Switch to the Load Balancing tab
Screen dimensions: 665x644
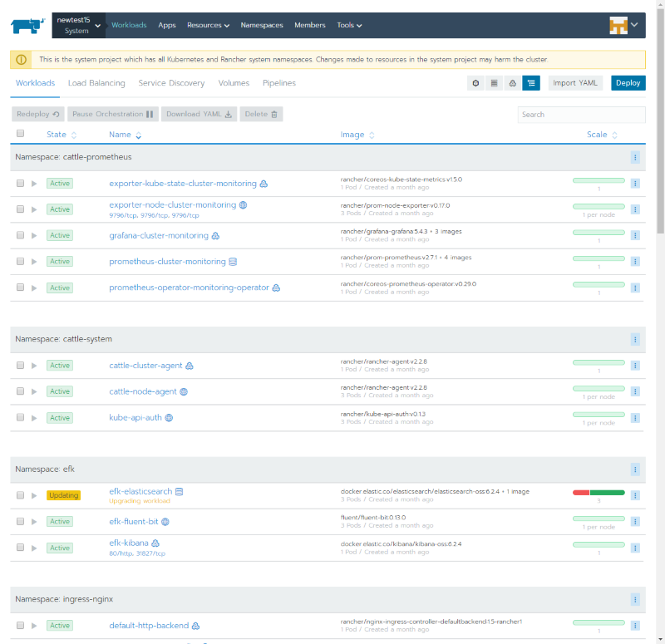pyautogui.click(x=96, y=83)
